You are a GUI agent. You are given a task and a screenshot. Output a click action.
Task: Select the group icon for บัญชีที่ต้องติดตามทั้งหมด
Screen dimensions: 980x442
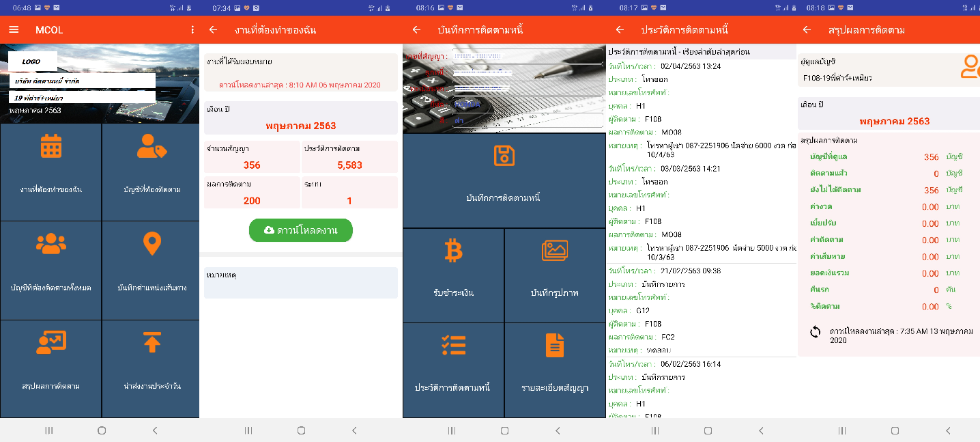(51, 244)
